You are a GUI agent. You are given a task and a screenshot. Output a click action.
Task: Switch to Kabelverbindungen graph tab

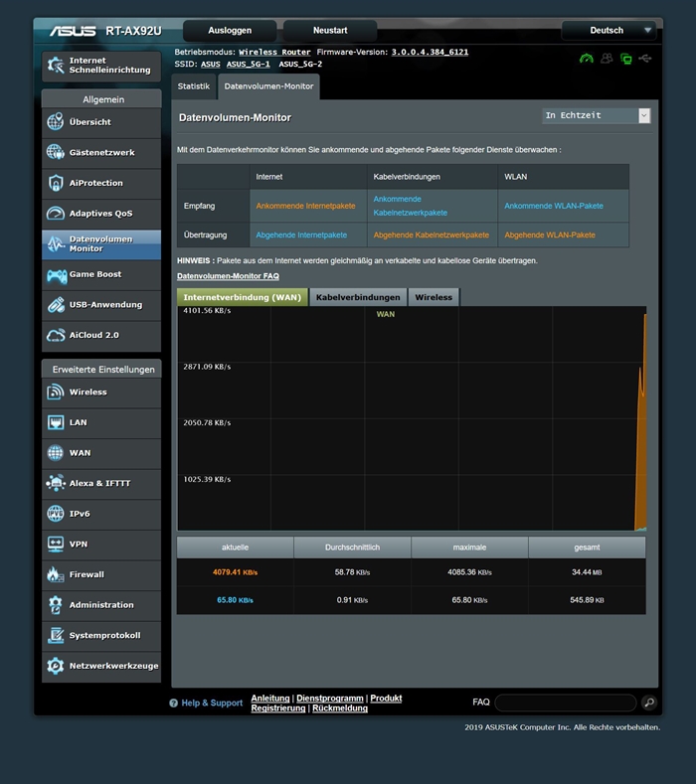[358, 297]
